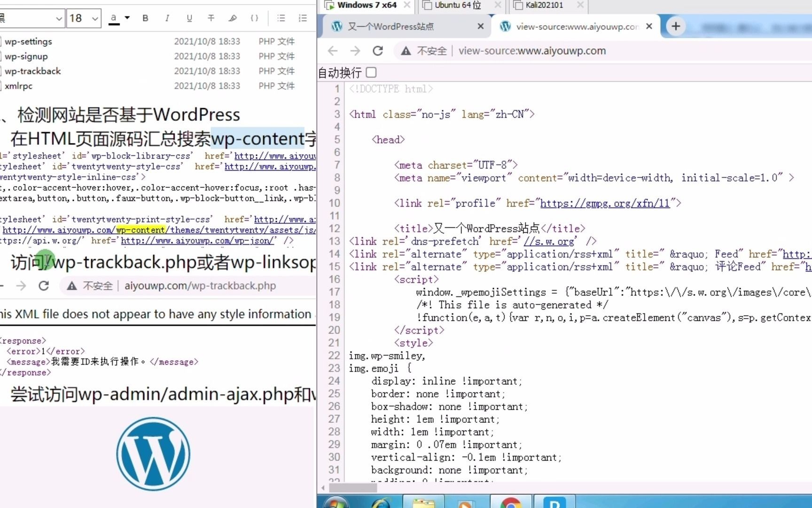Select the highlighter pen tool

pyautogui.click(x=233, y=18)
